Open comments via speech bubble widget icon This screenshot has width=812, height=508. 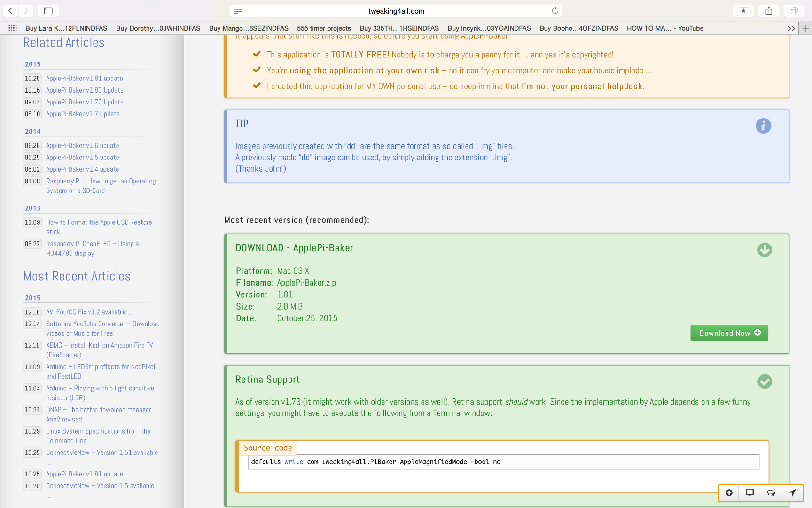(771, 492)
